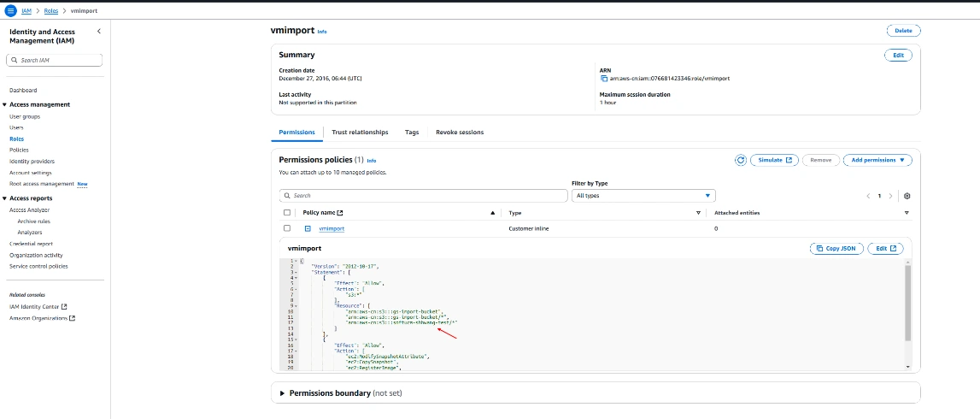Open the Policy name external link icon
The width and height of the screenshot is (980, 419).
pyautogui.click(x=340, y=213)
